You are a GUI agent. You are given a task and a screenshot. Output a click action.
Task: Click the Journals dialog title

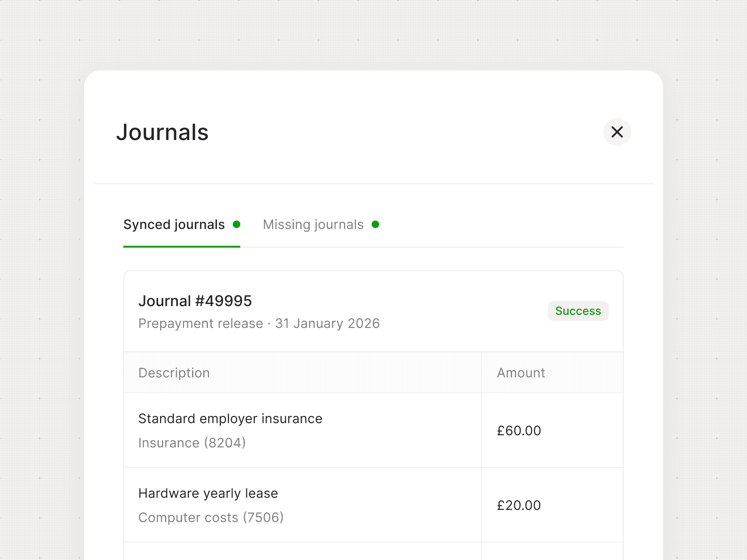point(162,132)
